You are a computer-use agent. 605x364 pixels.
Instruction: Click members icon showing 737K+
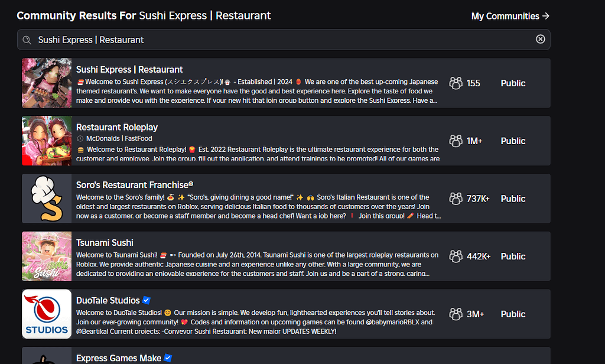[x=456, y=199]
